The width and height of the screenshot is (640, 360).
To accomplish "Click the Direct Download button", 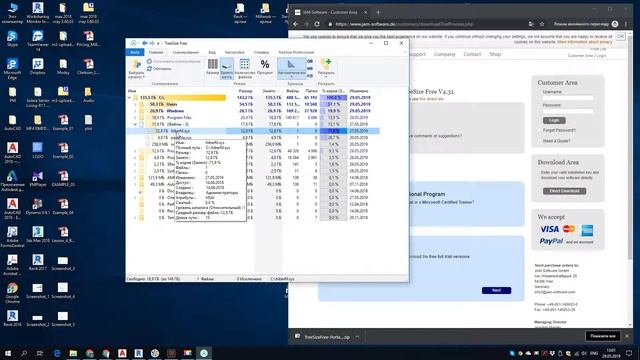I will [564, 191].
